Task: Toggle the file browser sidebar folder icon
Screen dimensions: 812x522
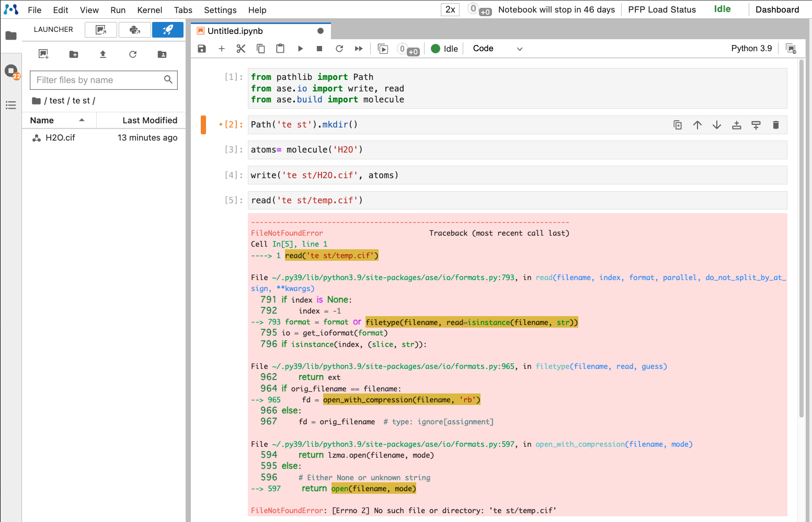Action: 11,36
